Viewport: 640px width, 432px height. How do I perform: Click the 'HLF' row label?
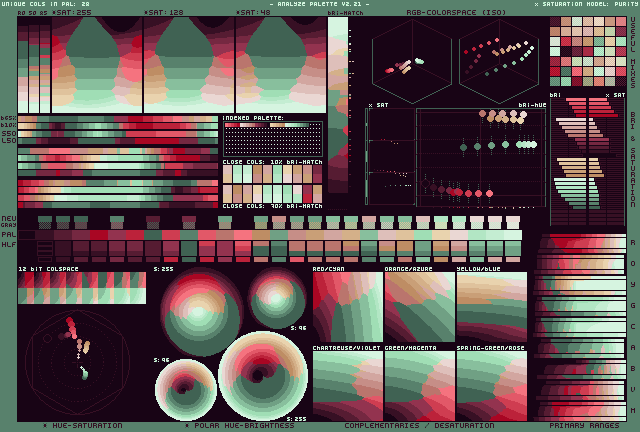pos(9,245)
